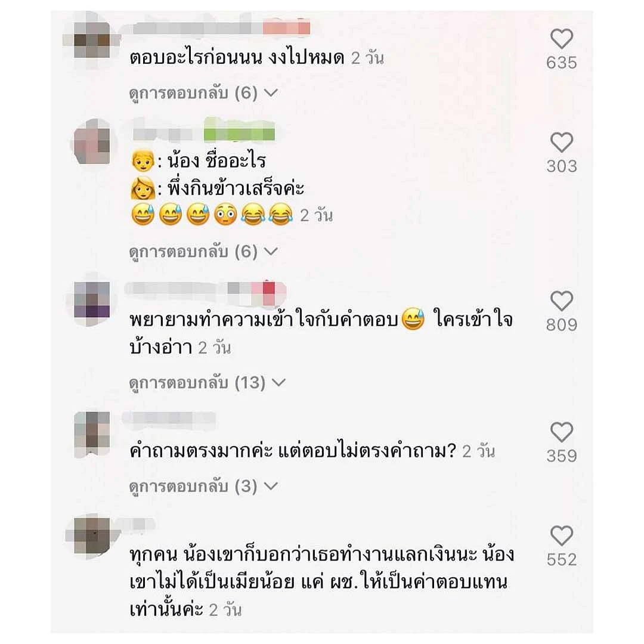Open username with green badge
Image resolution: width=644 pixels, height=644 pixels.
point(204,132)
